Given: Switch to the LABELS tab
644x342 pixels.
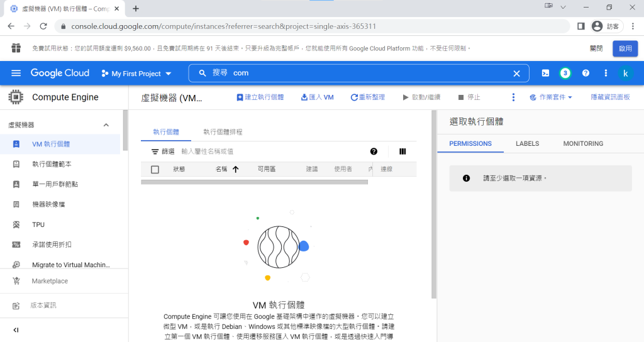Looking at the screenshot, I should click(528, 144).
